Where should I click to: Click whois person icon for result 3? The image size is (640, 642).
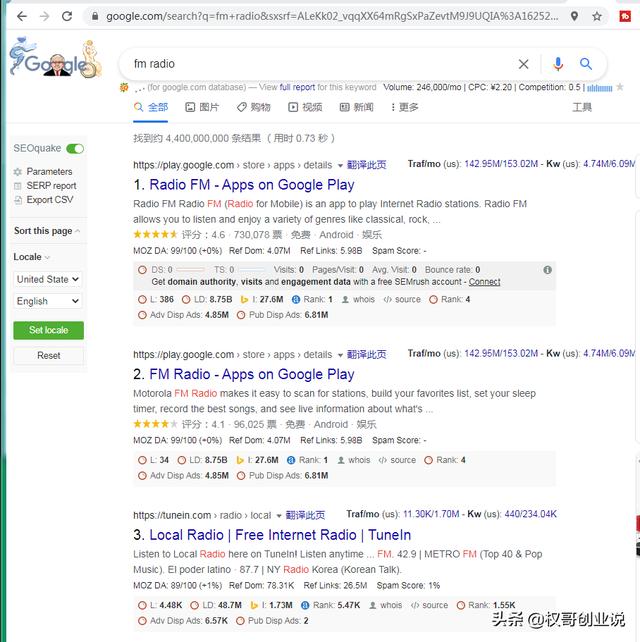(373, 605)
